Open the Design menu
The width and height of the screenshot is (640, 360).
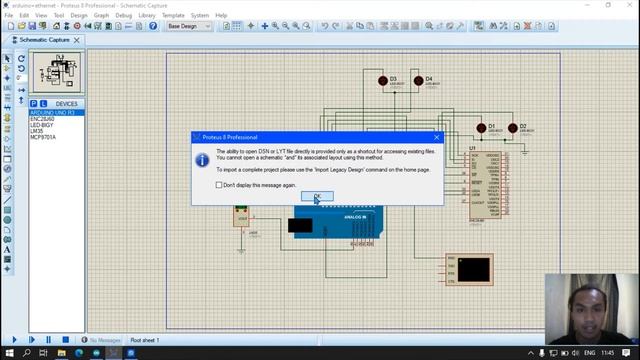pyautogui.click(x=79, y=16)
